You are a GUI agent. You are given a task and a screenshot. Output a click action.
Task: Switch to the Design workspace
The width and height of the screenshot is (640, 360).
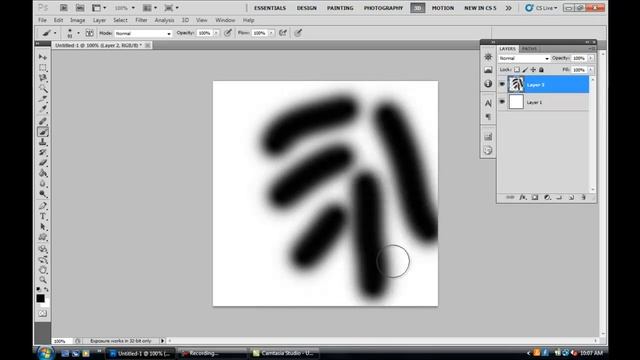click(x=307, y=8)
